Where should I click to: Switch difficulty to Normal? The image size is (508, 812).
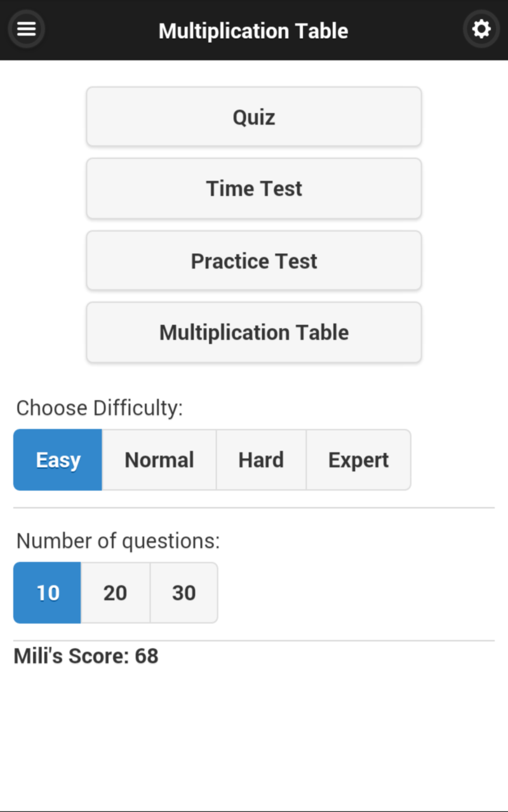coord(159,460)
